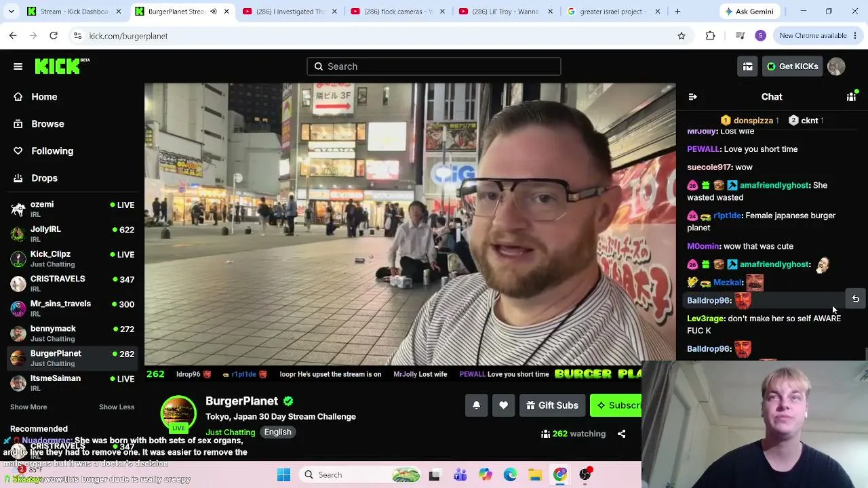The height and width of the screenshot is (488, 868).
Task: Open a new Chrome tab
Action: click(677, 12)
